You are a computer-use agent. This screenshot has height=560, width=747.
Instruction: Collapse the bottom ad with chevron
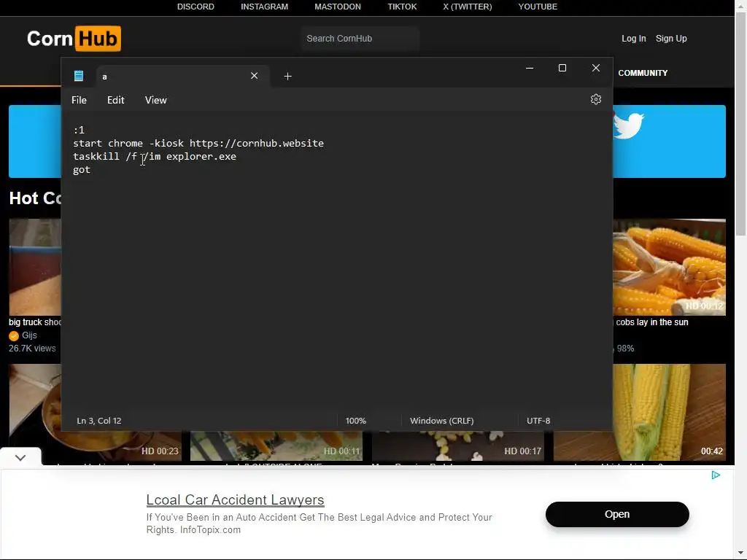coord(20,458)
